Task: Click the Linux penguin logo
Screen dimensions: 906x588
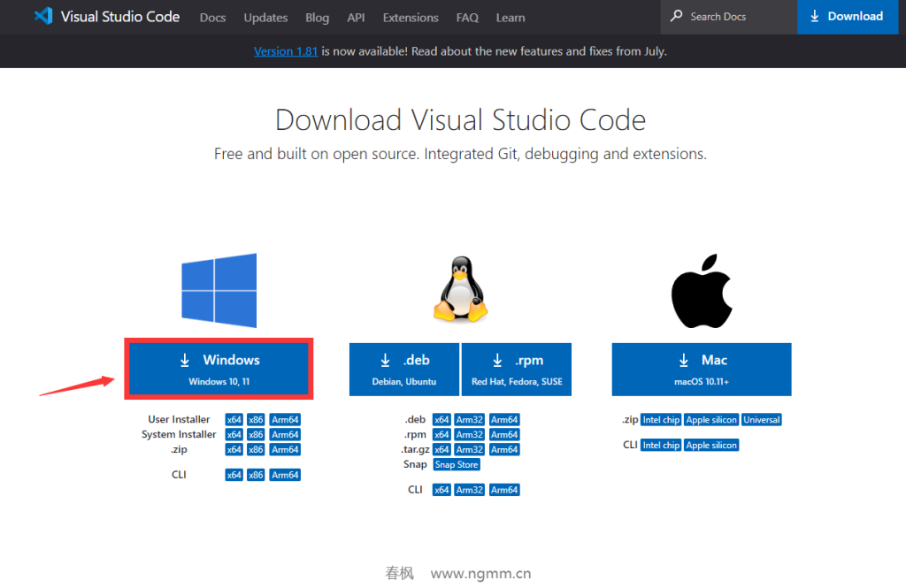Action: pyautogui.click(x=460, y=289)
